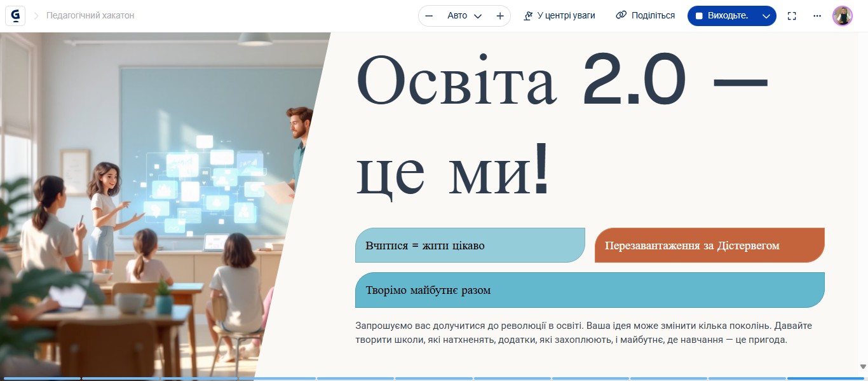Screen dimensions: 868x381
Task: Click the link icon beside Поділіться
Action: coord(621,15)
